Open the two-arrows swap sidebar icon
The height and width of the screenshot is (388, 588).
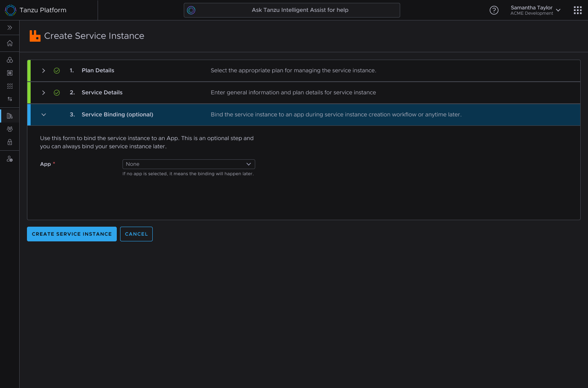(x=10, y=99)
